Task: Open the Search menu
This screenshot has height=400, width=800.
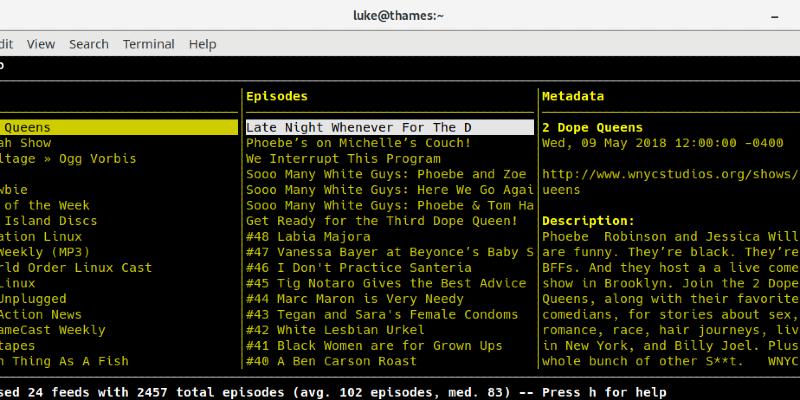Action: tap(88, 44)
